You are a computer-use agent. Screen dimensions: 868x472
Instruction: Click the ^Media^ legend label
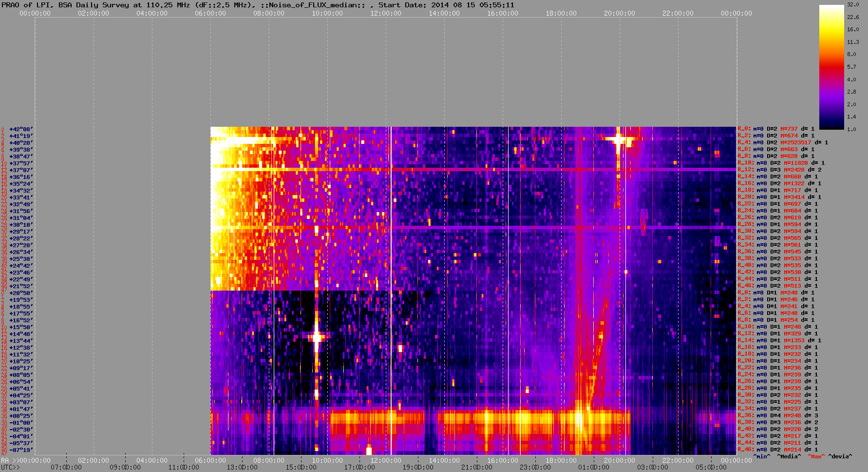click(x=789, y=456)
